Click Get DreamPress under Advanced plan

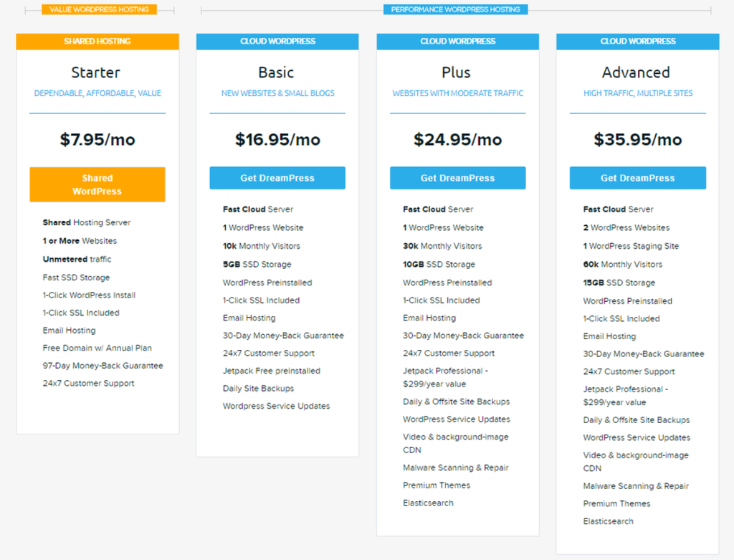[637, 178]
